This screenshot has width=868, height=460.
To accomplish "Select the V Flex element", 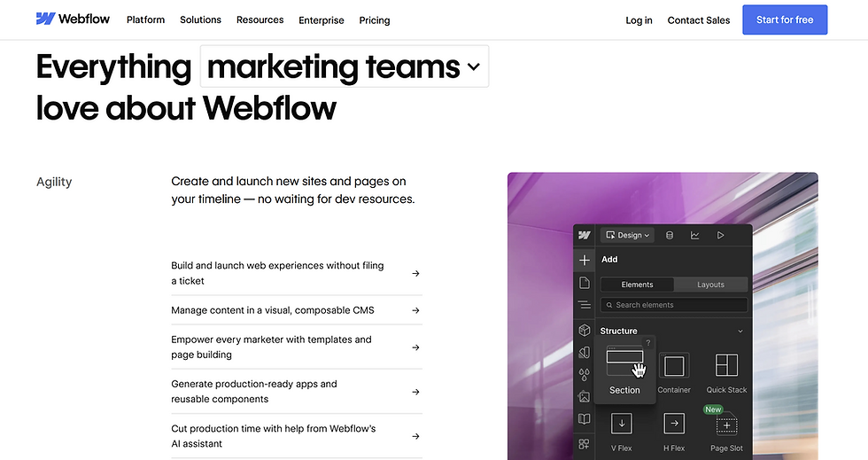I will pos(622,432).
